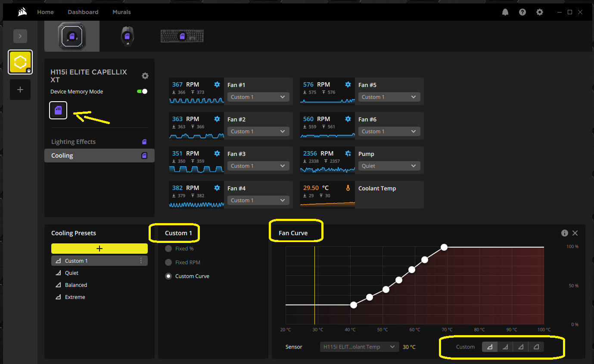Image resolution: width=594 pixels, height=364 pixels.
Task: Select curve point near 41 °C
Action: pyautogui.click(x=354, y=305)
